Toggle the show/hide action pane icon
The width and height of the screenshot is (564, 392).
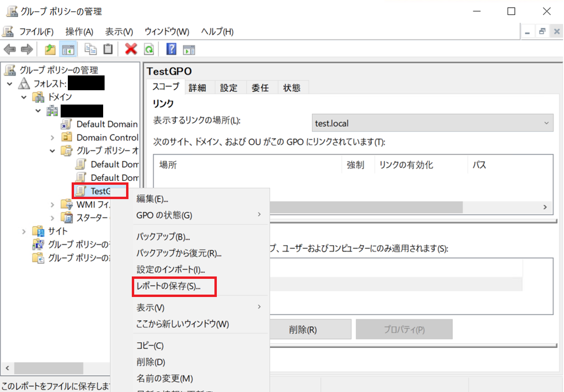pos(189,50)
